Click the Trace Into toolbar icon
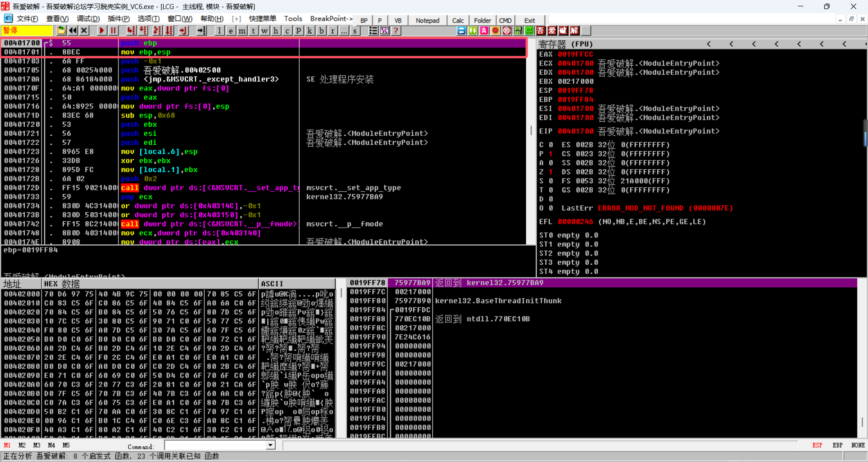The width and height of the screenshot is (868, 462). point(157,31)
